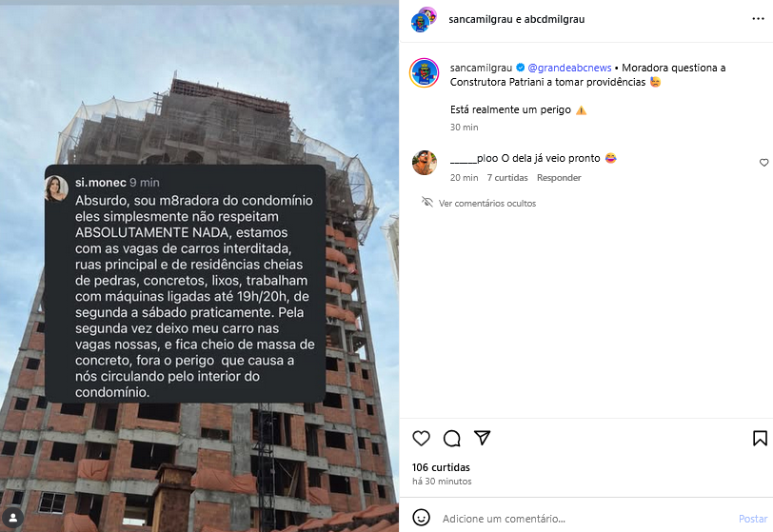Share the post with the paper plane icon
The image size is (773, 532).
(482, 438)
